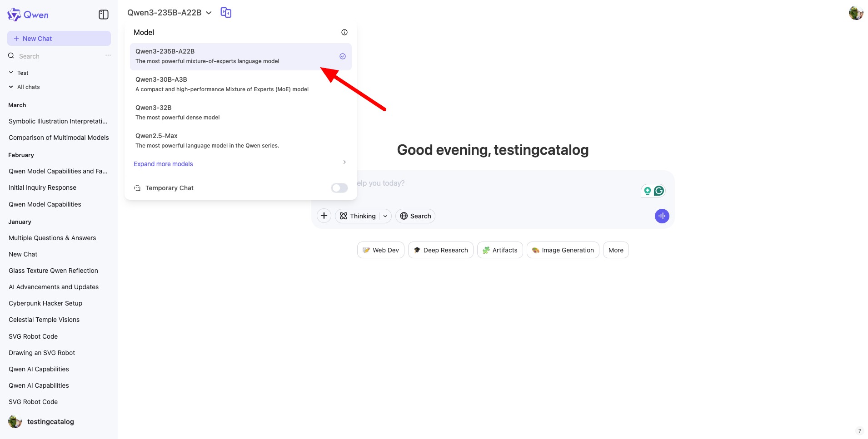Click the green Grammarly icon in the input

click(x=659, y=191)
